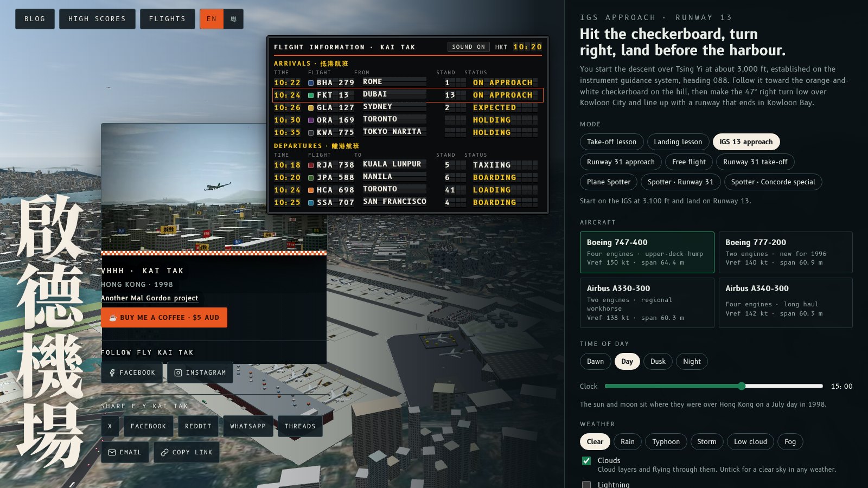Select Plane Spotter mode

[609, 182]
